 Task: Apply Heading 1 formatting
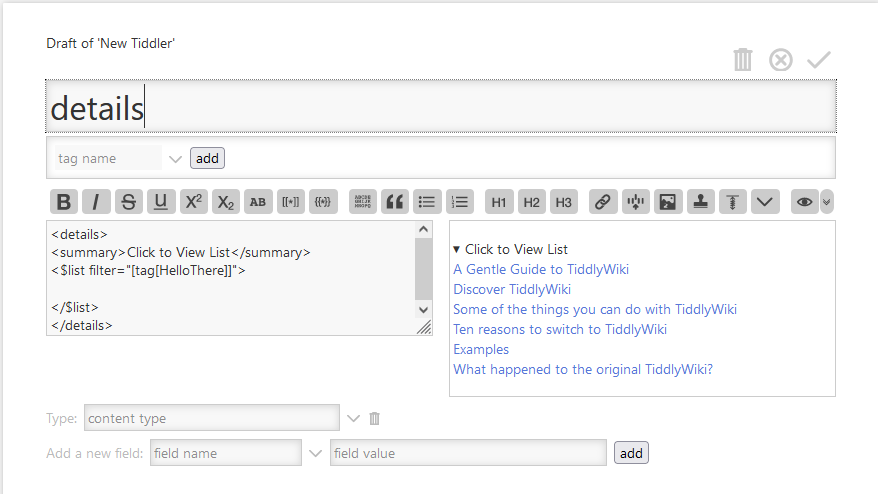tap(499, 202)
